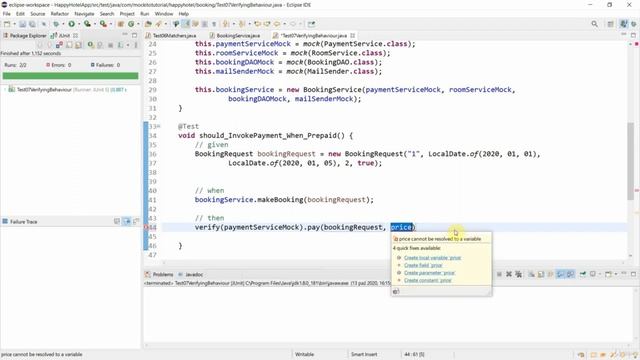
Task: Toggle Show Console on Standard Out change
Action: (x=560, y=274)
